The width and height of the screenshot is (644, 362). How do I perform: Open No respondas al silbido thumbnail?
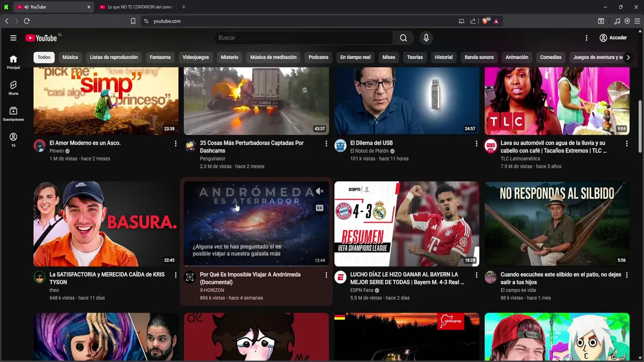pyautogui.click(x=557, y=224)
